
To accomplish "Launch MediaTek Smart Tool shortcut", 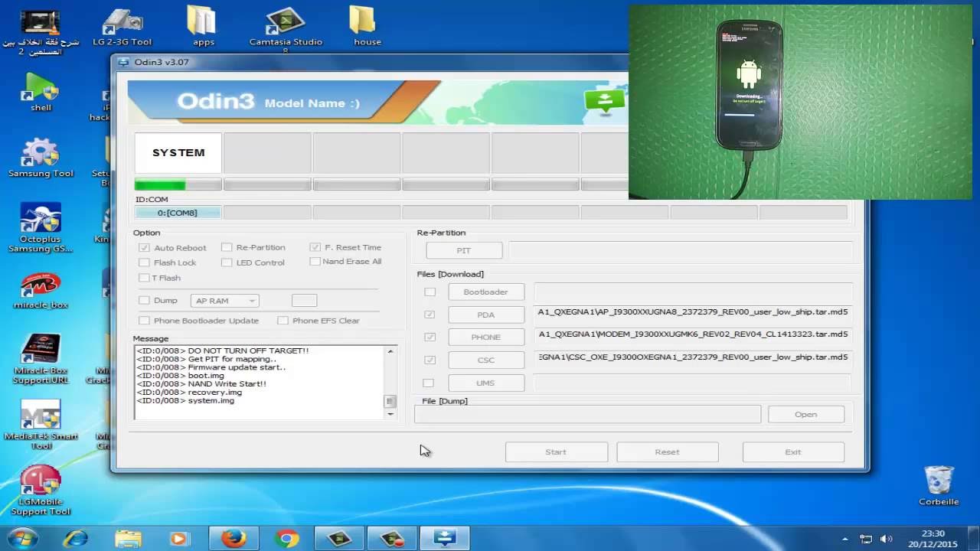I will [x=41, y=424].
